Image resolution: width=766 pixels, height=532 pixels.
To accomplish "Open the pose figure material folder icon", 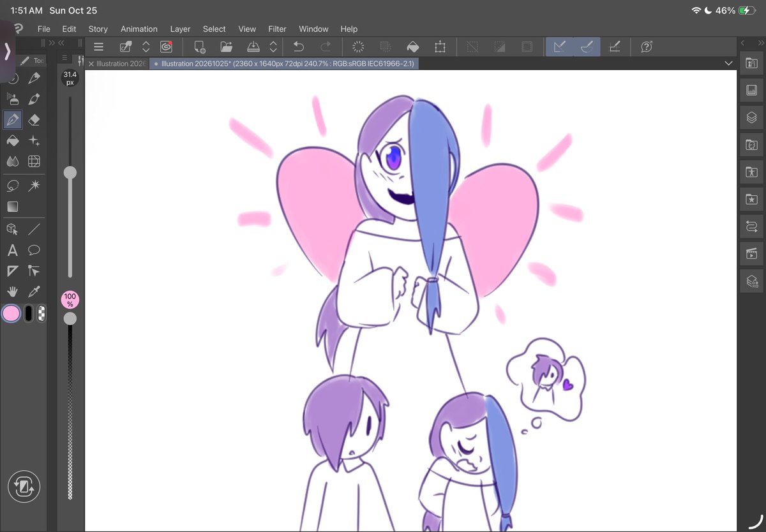I will tap(751, 172).
